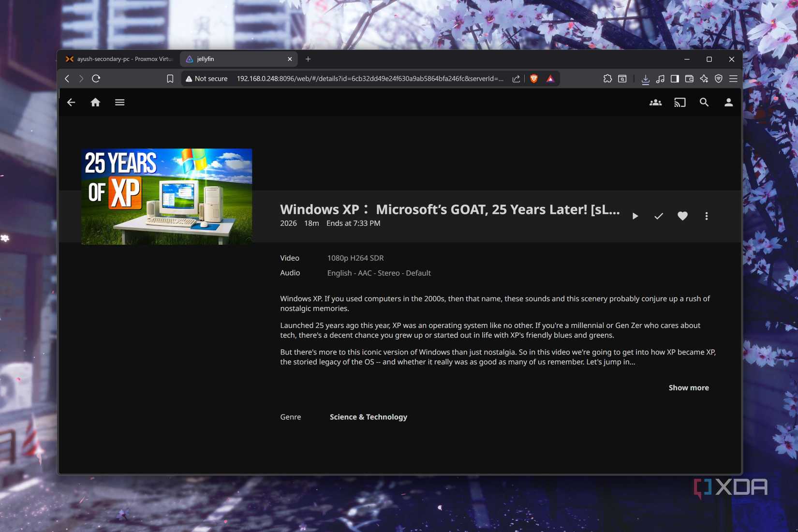Open the browser extensions puzzle icon
Screen dimensions: 798x532
point(607,79)
